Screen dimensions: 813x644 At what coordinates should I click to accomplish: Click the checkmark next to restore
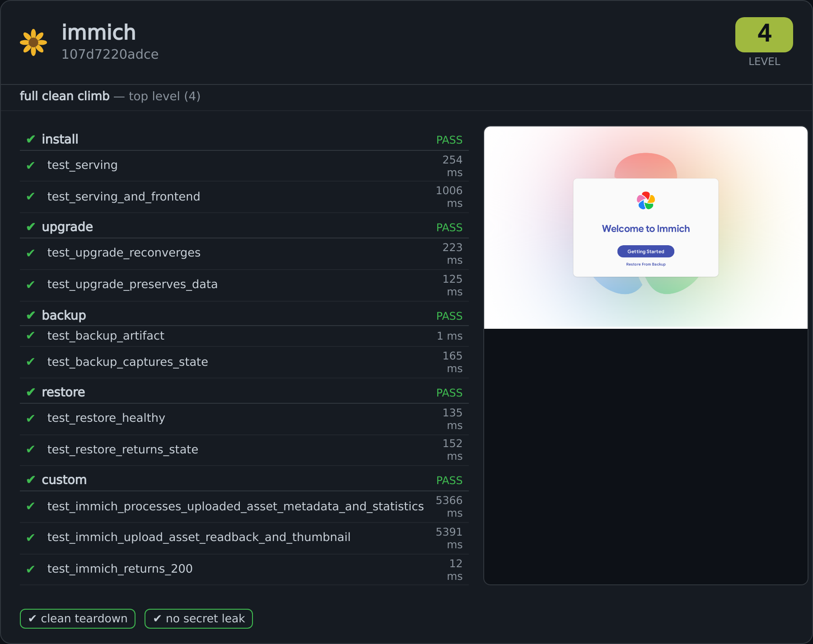[31, 392]
